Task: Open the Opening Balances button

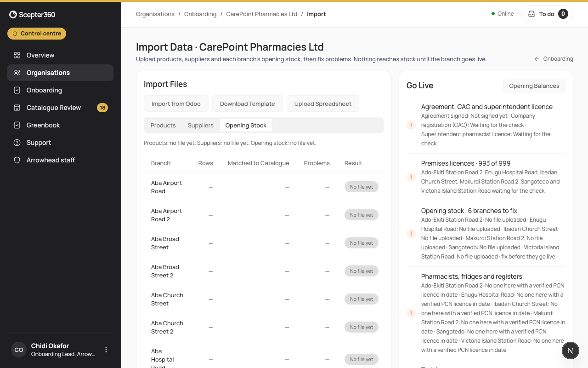Action: [x=534, y=86]
